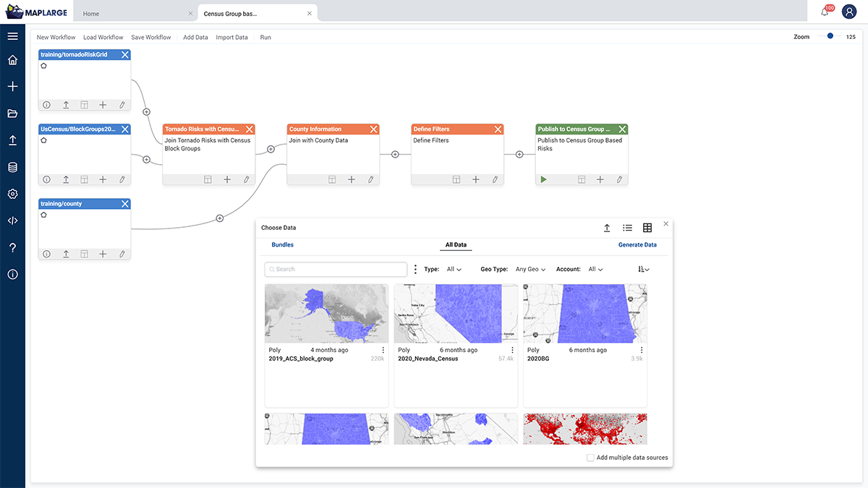Click the settings gear in the left sidebar
Viewport: 868px width, 488px height.
pos(12,194)
